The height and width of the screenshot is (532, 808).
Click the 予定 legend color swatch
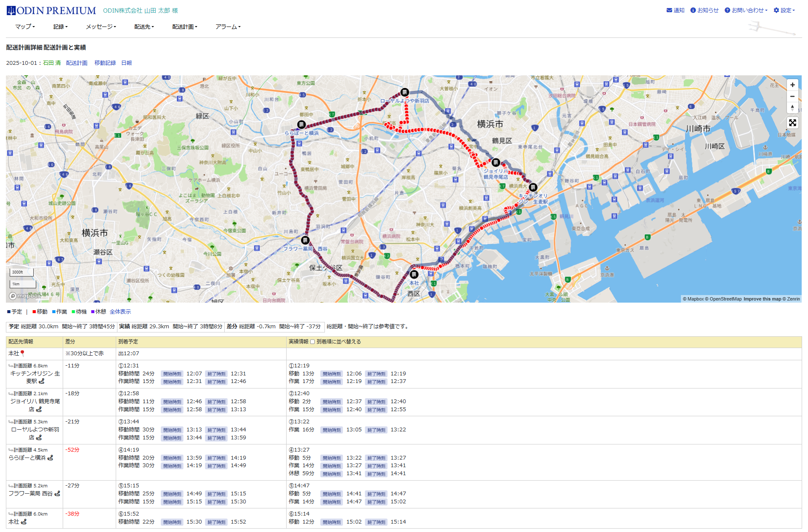(x=9, y=312)
